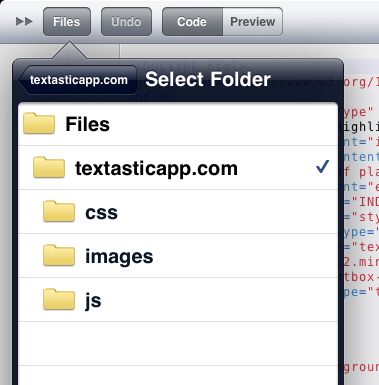This screenshot has width=379, height=385.
Task: Click the folder icon beside js
Action: [x=59, y=299]
